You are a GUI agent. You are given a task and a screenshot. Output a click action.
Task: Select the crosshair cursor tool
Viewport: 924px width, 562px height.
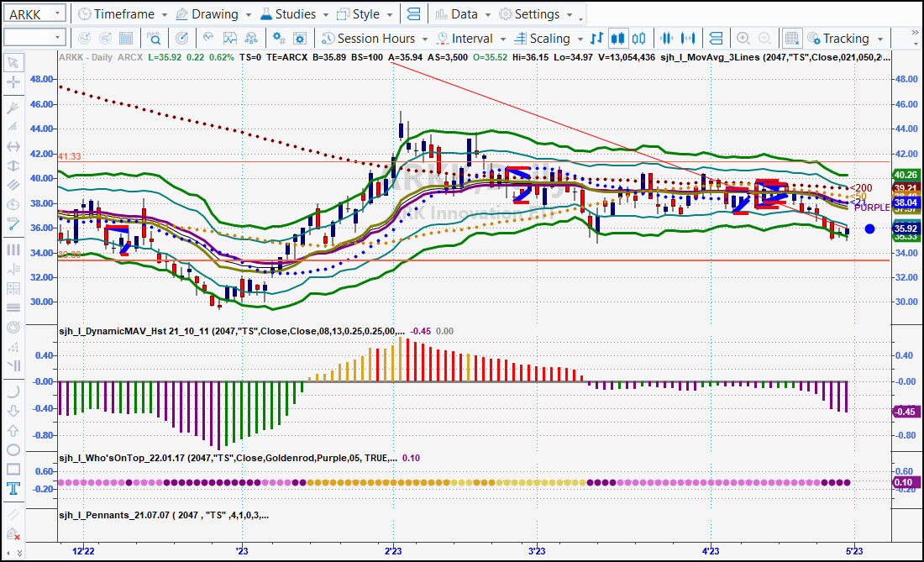(x=13, y=82)
